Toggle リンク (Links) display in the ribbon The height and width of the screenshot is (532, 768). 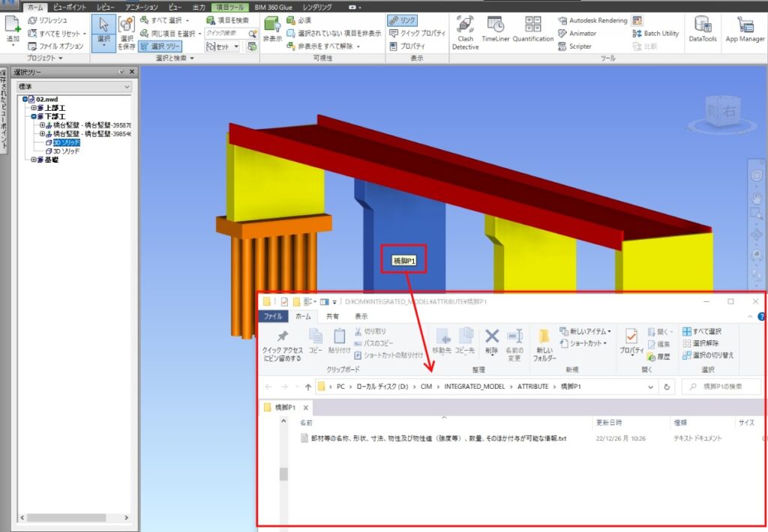400,20
